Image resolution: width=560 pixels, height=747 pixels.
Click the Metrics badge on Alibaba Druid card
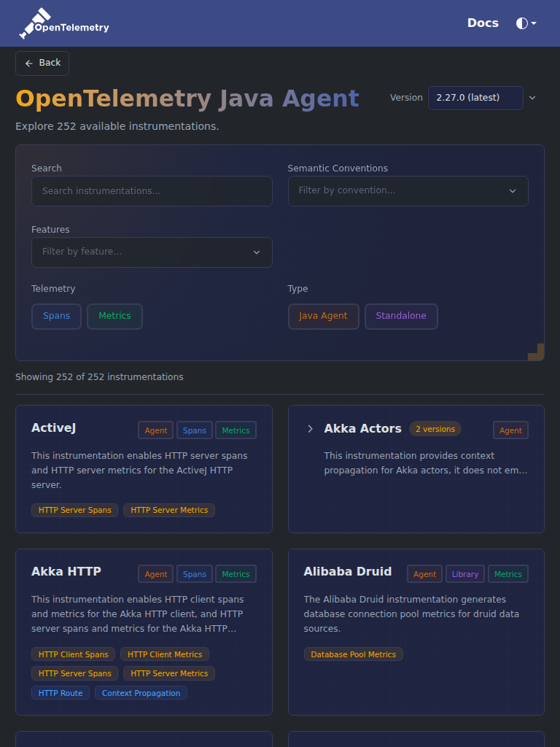(x=508, y=574)
